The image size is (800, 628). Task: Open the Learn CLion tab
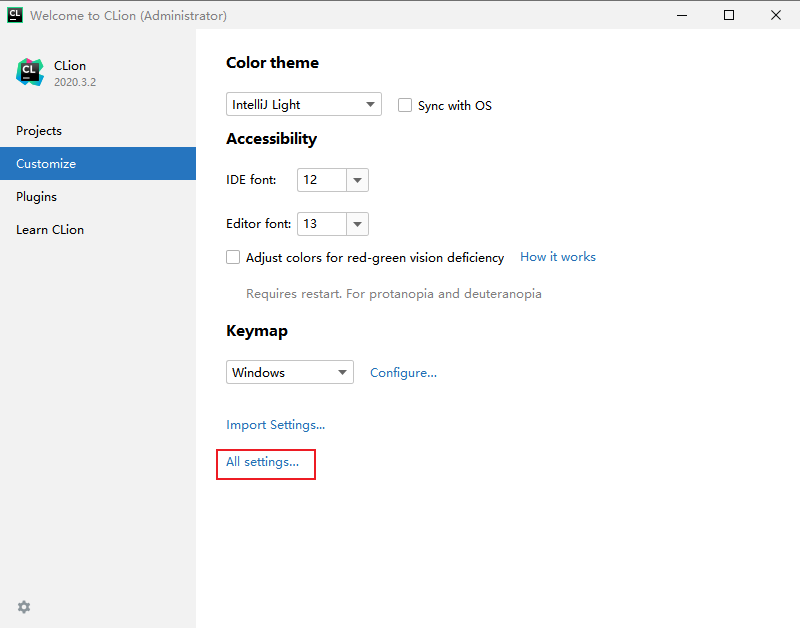[x=50, y=230]
